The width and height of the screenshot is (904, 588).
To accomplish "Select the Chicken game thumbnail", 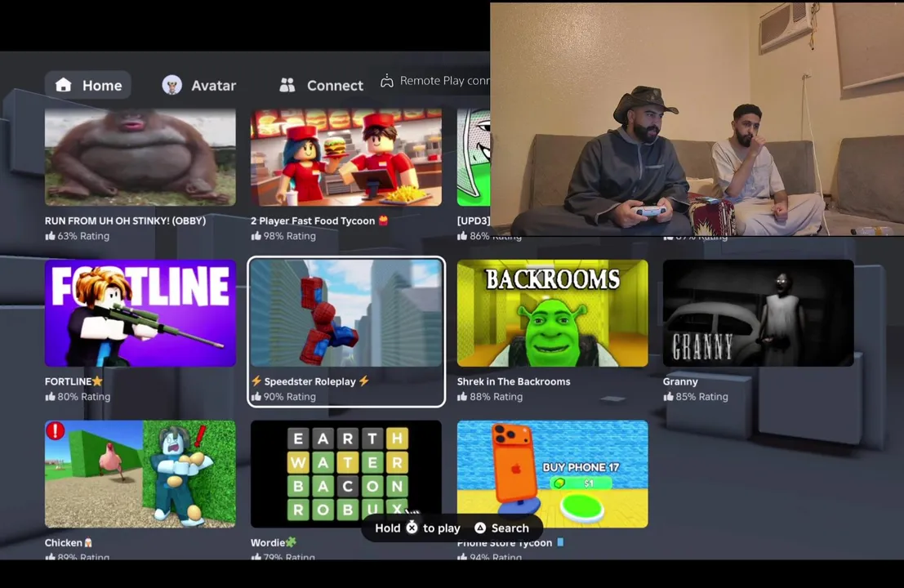I will 140,474.
